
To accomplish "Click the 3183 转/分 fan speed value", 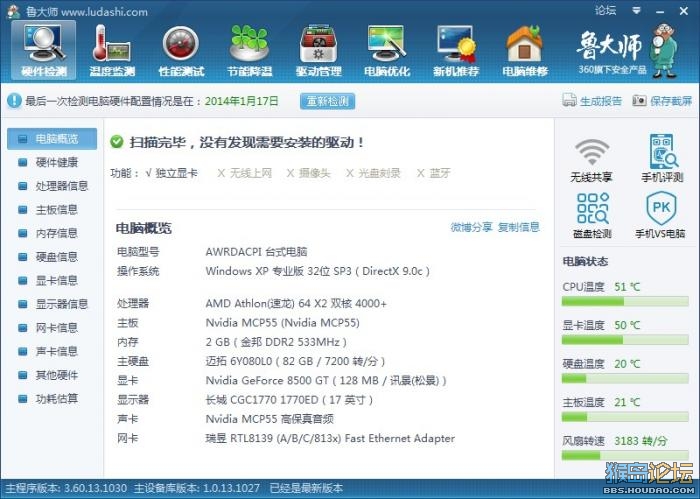I will tap(641, 441).
